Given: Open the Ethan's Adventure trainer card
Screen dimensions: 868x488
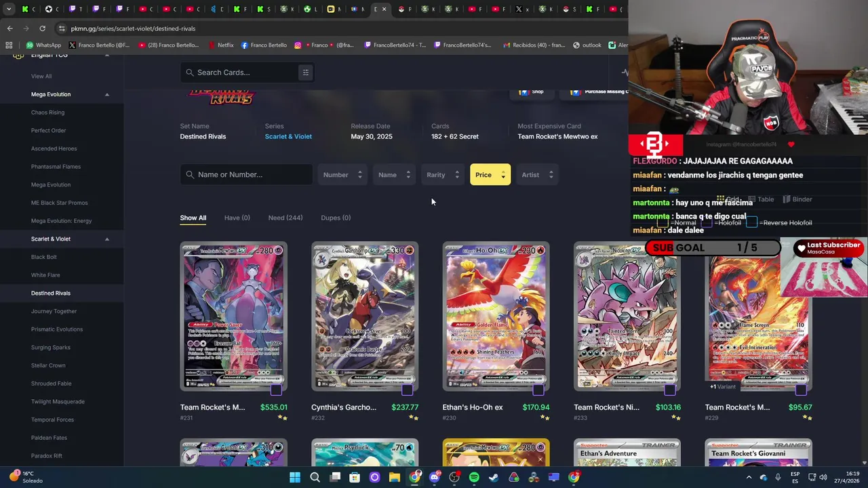Looking at the screenshot, I should point(627,453).
